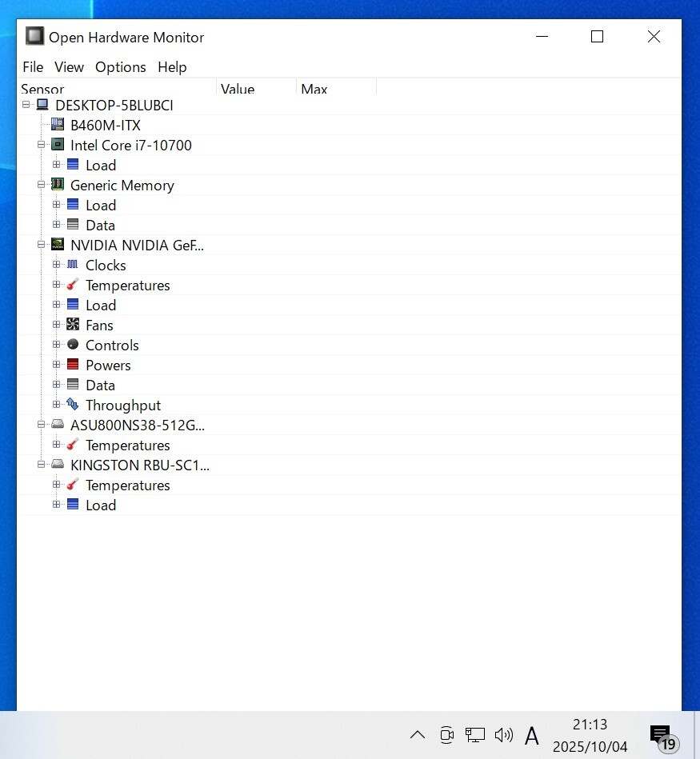700x759 pixels.
Task: Expand the GPU Throughput node
Action: 57,404
